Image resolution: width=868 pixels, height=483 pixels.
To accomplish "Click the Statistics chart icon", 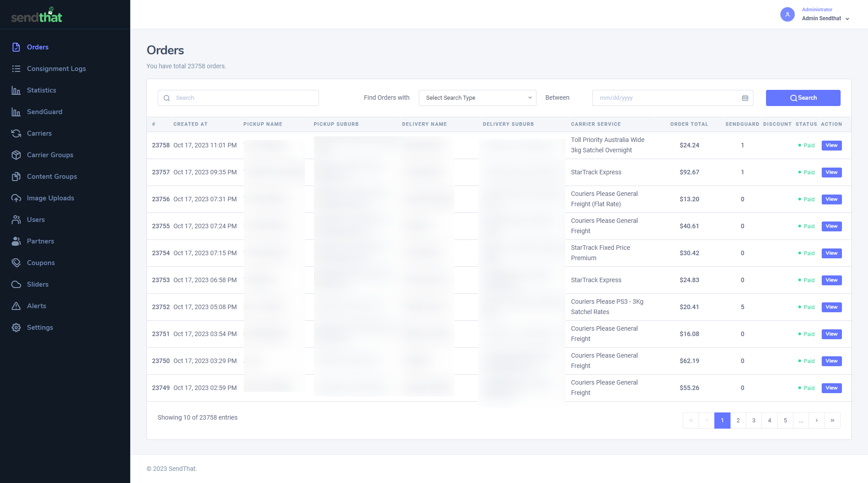I will [x=16, y=90].
